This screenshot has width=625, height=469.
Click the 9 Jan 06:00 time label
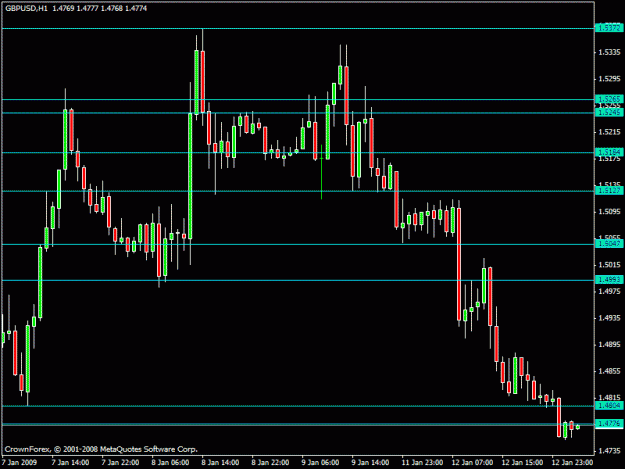pos(320,463)
